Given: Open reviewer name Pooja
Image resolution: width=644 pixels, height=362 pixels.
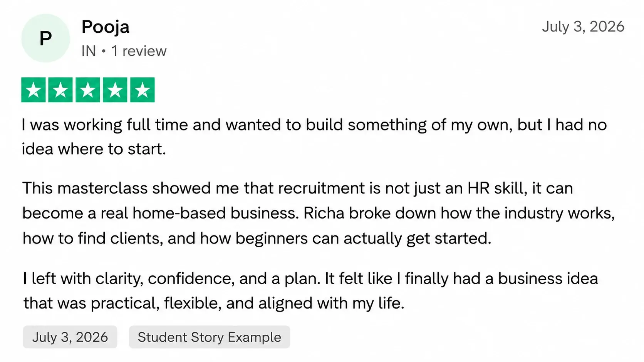Looking at the screenshot, I should (x=105, y=27).
